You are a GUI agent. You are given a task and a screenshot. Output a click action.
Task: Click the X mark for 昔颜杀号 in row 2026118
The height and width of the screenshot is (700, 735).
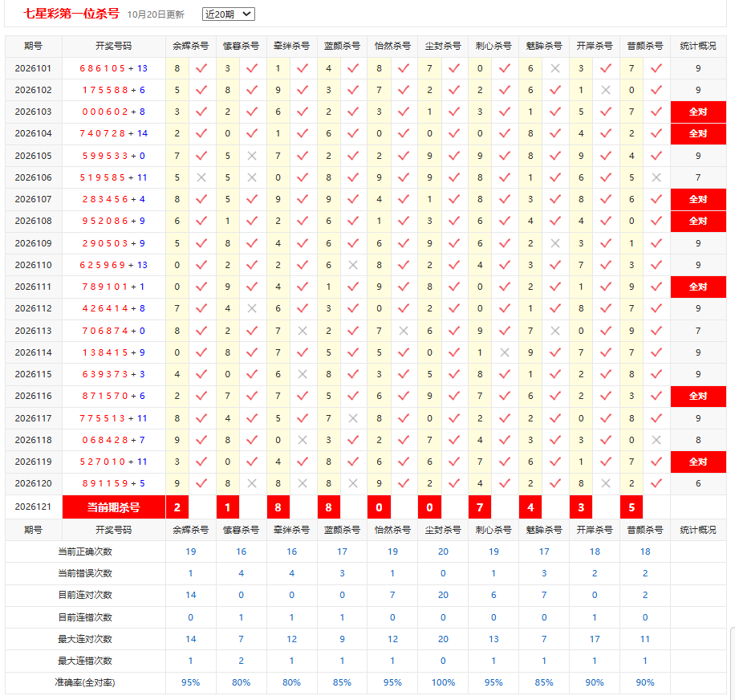[x=656, y=440]
